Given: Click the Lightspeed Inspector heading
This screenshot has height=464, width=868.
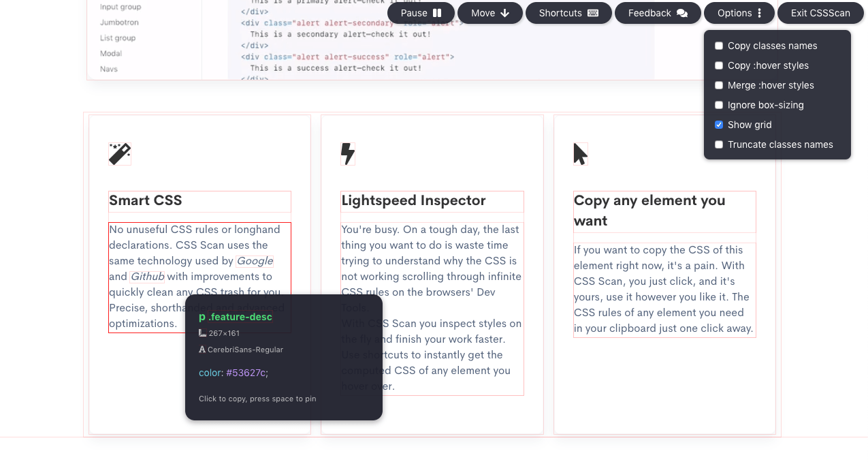Looking at the screenshot, I should tap(413, 200).
